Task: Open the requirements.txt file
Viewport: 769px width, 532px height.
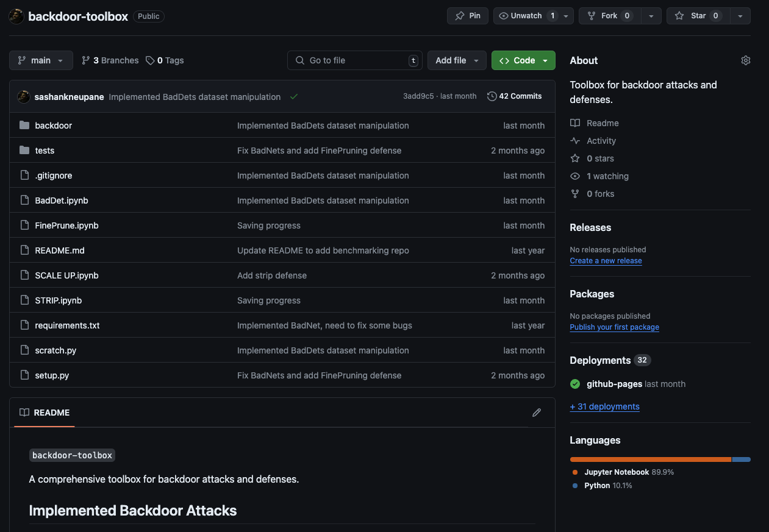Action: tap(67, 325)
